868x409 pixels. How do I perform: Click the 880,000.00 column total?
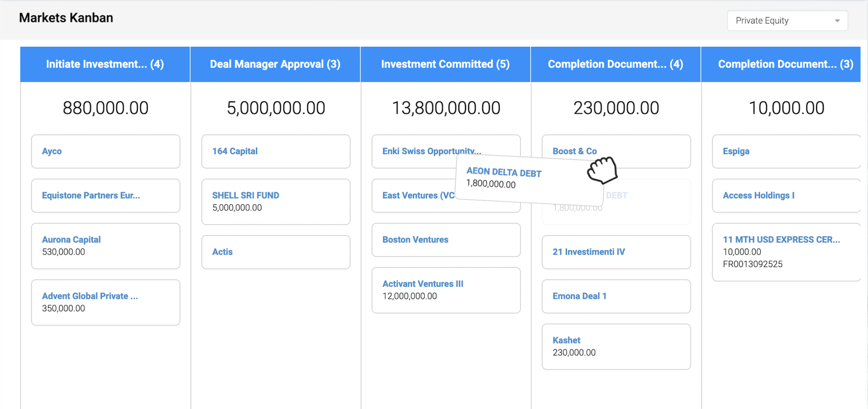[x=106, y=108]
